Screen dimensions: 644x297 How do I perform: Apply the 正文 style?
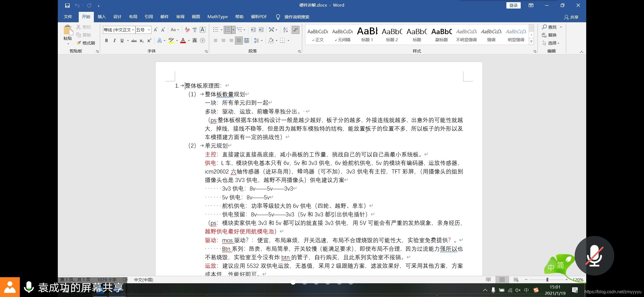click(318, 34)
